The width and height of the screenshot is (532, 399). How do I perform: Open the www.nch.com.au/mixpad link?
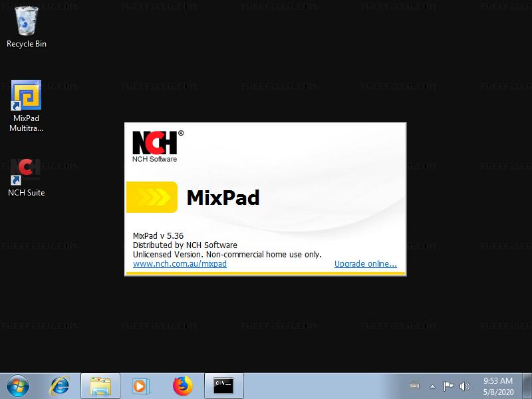(x=180, y=263)
